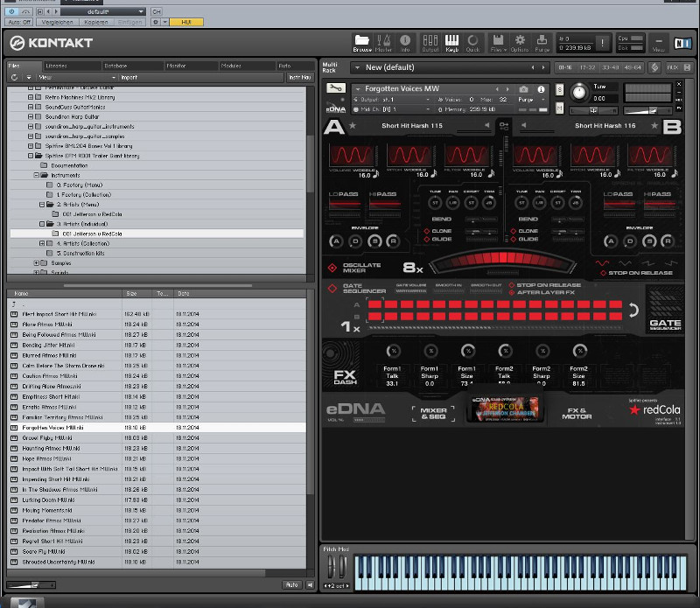This screenshot has width=700, height=608.
Task: Click the panic exclamation button
Action: click(602, 43)
